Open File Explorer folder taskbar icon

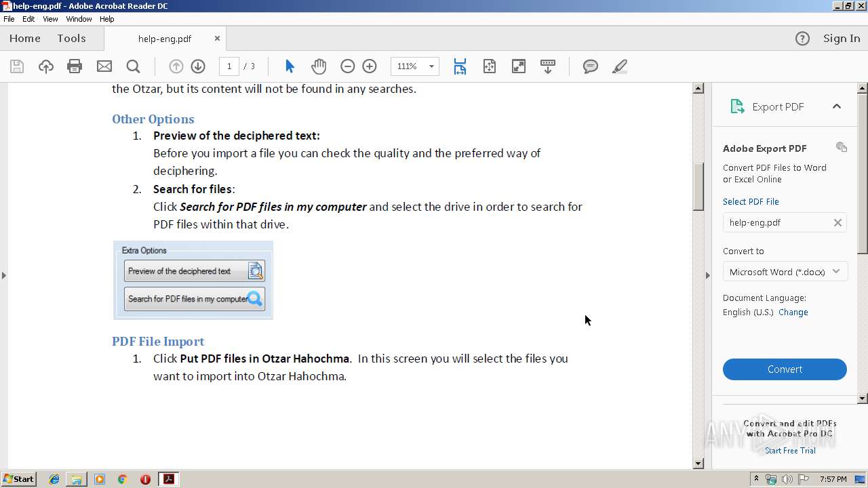(x=77, y=479)
